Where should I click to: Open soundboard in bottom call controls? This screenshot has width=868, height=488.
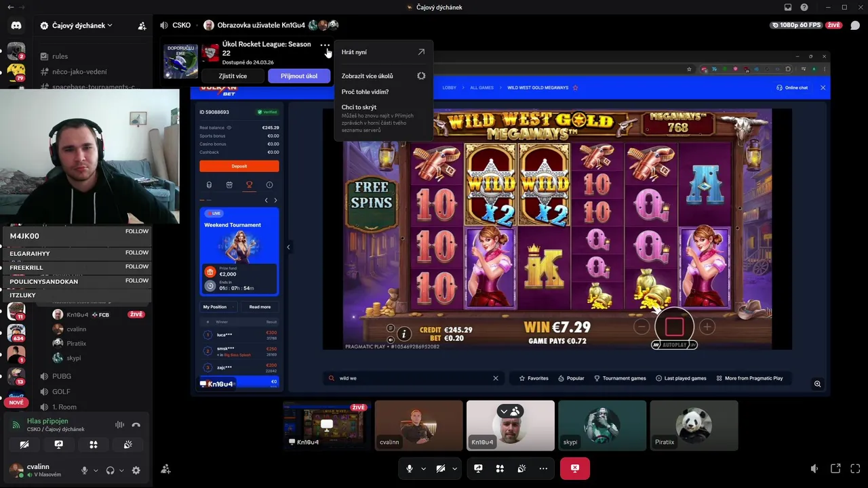[521, 468]
